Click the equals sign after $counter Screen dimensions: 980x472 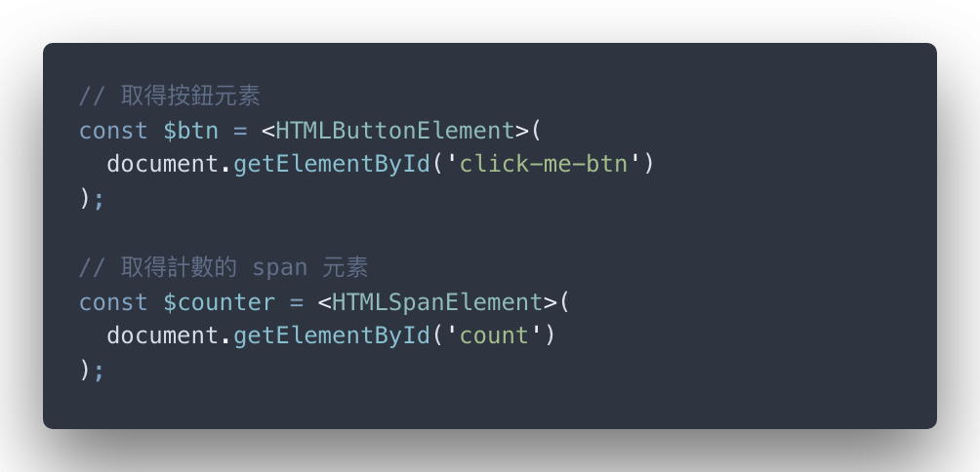297,304
